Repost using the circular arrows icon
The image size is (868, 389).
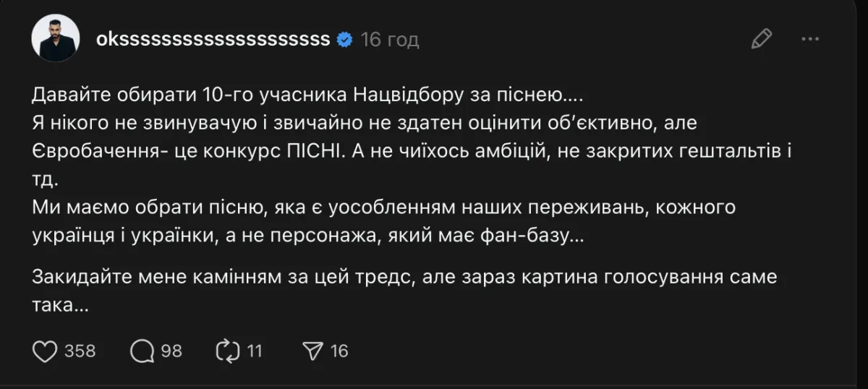(228, 351)
